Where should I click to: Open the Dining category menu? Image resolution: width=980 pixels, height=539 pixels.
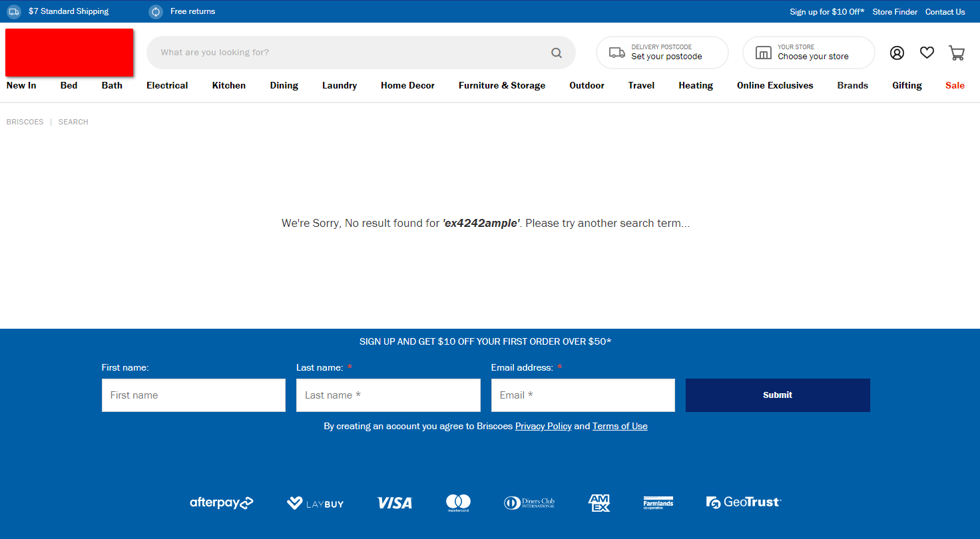point(284,85)
